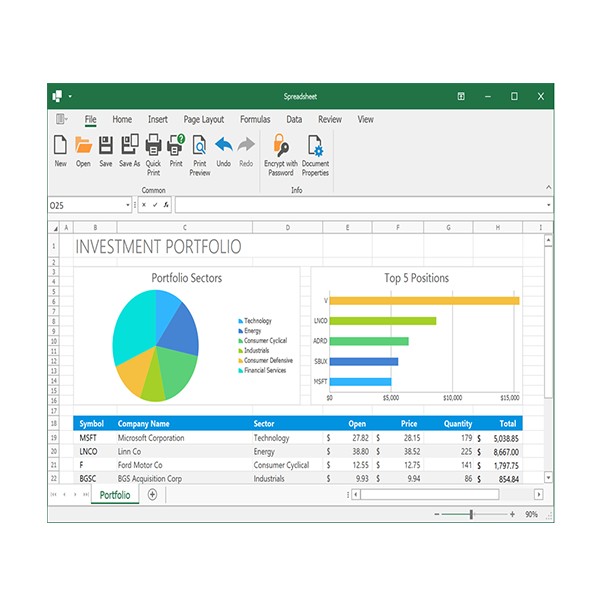Open the Name Box dropdown arrow
The width and height of the screenshot is (600, 600).
pyautogui.click(x=128, y=205)
